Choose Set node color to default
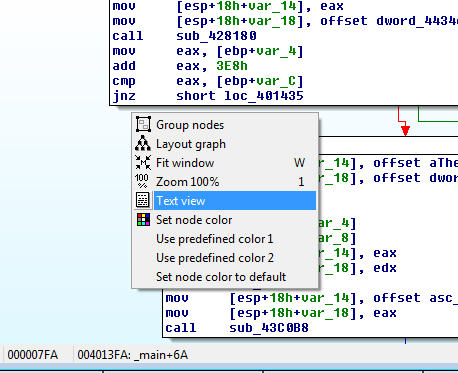Image resolution: width=458 pixels, height=373 pixels. point(225,277)
